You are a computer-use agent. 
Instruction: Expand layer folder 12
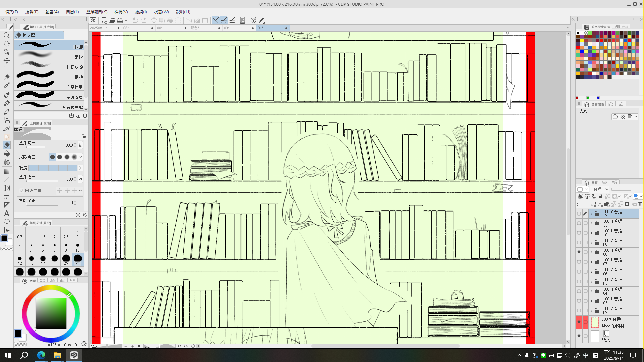click(x=591, y=214)
